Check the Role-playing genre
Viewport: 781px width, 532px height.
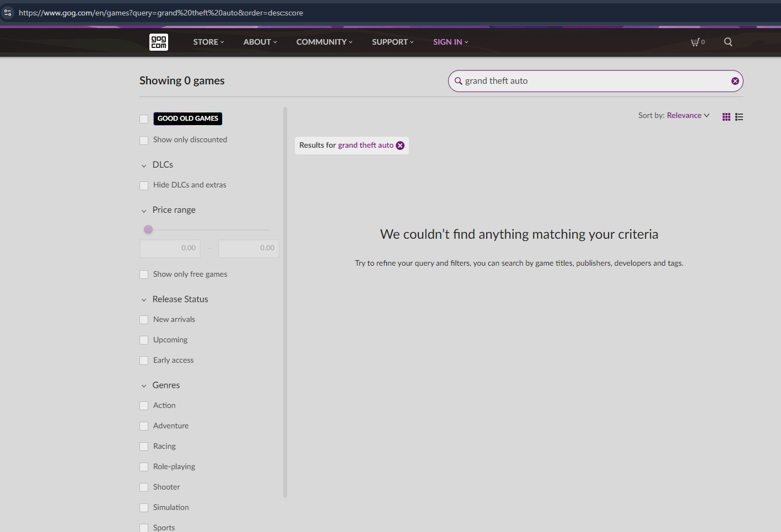point(144,467)
